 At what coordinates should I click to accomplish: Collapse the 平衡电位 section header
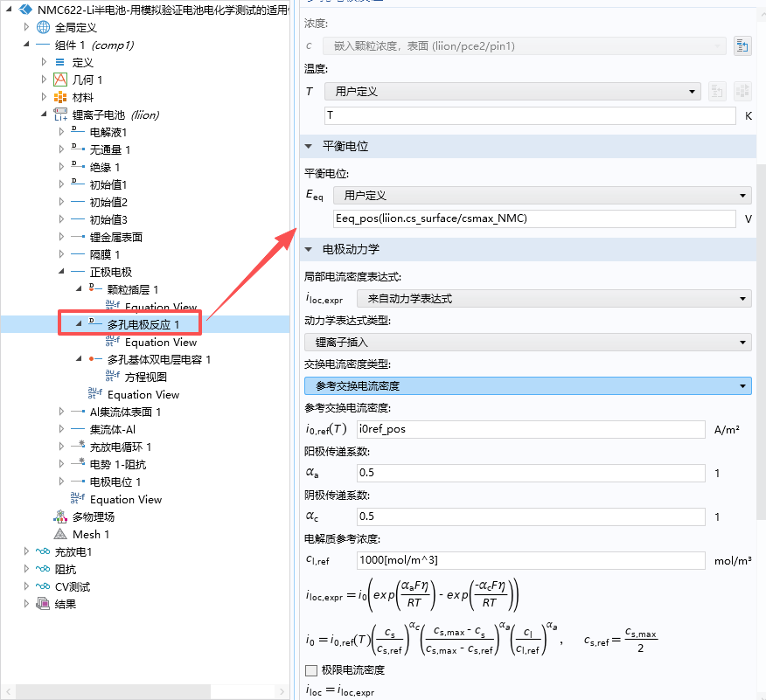(x=308, y=146)
